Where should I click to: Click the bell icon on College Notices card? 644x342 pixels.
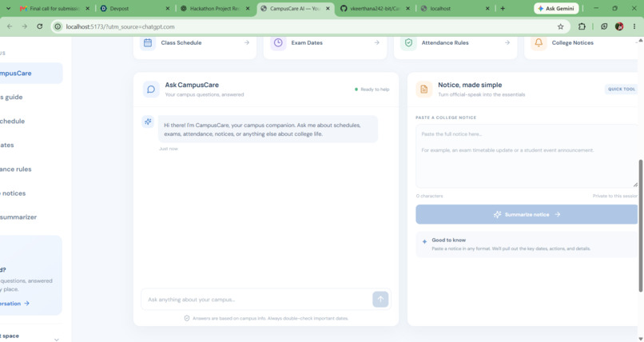539,42
